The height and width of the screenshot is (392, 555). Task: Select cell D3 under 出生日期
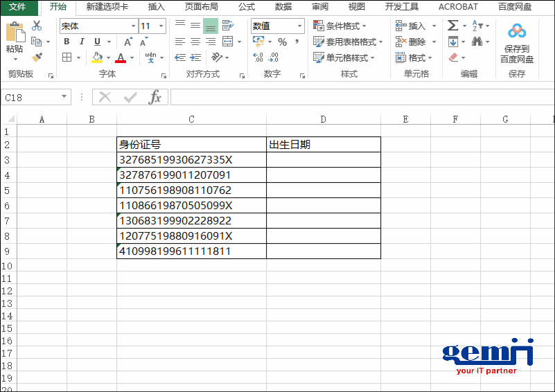[x=323, y=160]
